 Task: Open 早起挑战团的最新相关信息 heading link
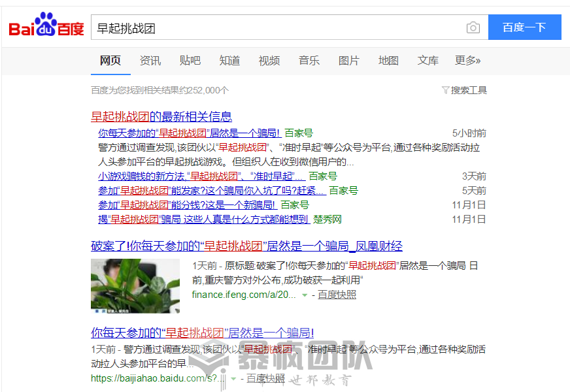point(161,116)
